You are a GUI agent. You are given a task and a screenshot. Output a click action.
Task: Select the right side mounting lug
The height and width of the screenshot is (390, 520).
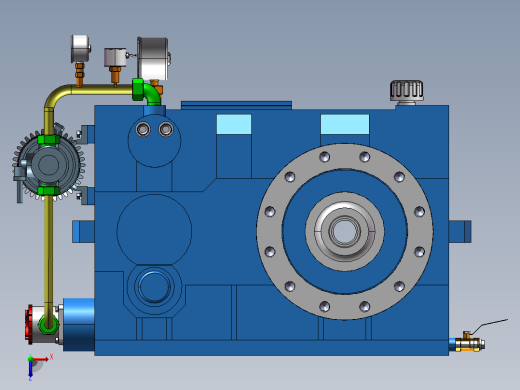tap(460, 231)
